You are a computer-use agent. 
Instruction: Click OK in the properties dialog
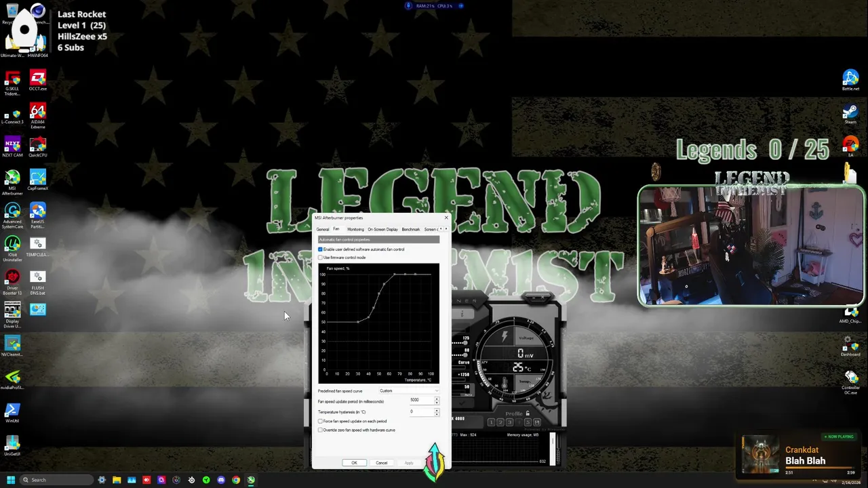pyautogui.click(x=354, y=463)
